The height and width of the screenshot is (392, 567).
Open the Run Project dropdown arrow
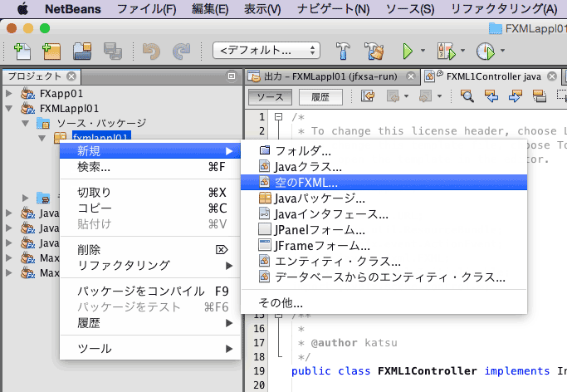pyautogui.click(x=423, y=51)
